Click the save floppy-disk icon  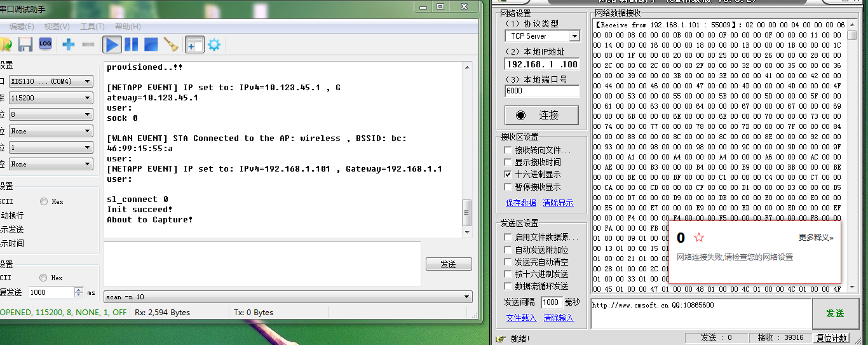pyautogui.click(x=25, y=44)
